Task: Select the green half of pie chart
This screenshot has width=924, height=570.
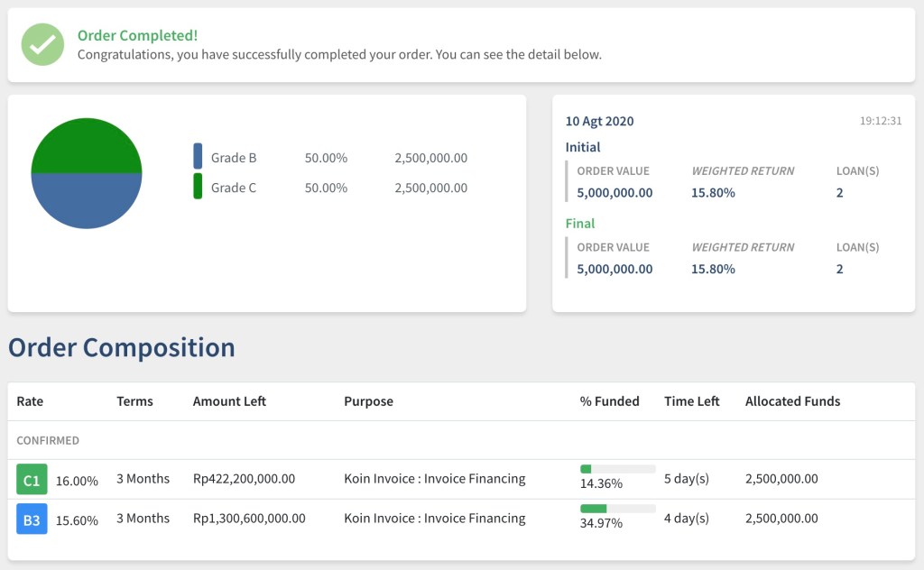Action: (87, 146)
